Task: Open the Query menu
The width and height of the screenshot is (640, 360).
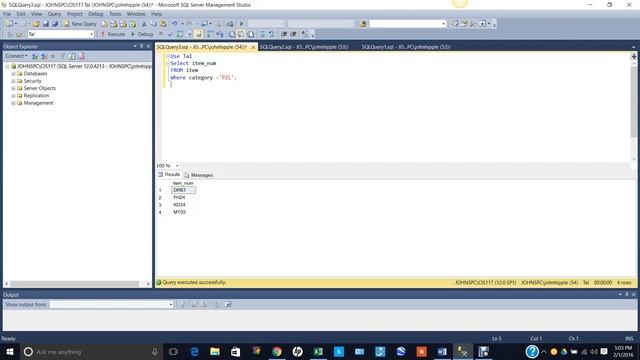Action: [x=54, y=14]
